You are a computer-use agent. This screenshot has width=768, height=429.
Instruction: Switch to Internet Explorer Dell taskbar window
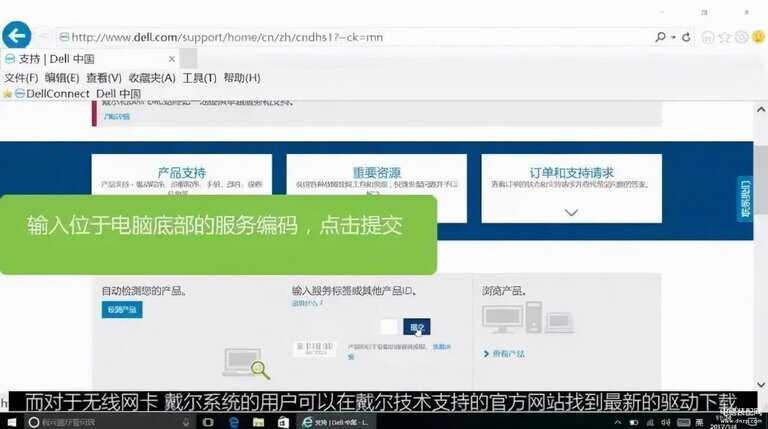(x=336, y=422)
